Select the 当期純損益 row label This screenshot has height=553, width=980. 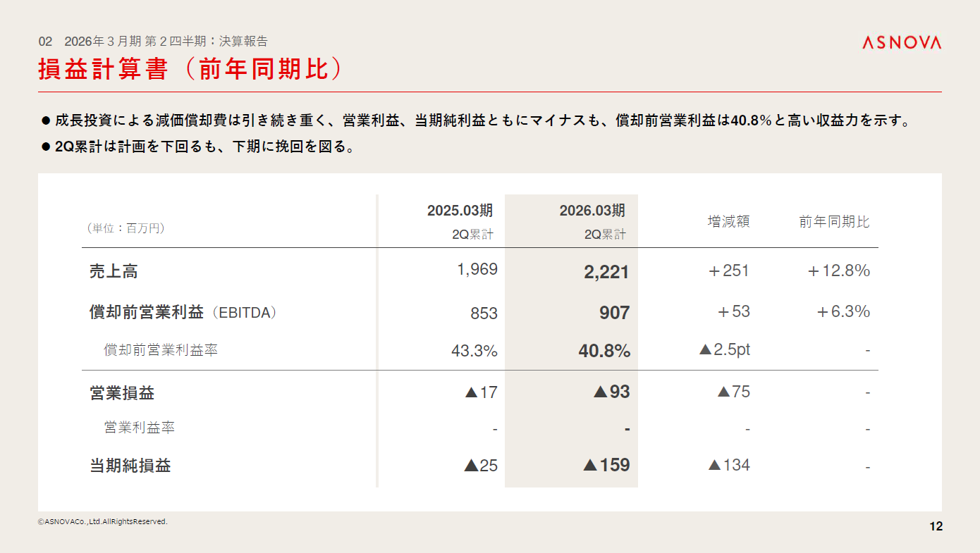pyautogui.click(x=130, y=466)
